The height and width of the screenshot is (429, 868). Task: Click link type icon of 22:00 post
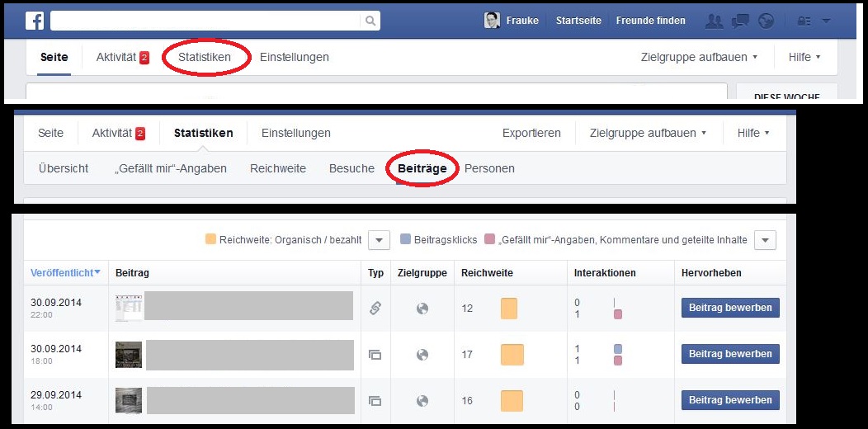[375, 309]
